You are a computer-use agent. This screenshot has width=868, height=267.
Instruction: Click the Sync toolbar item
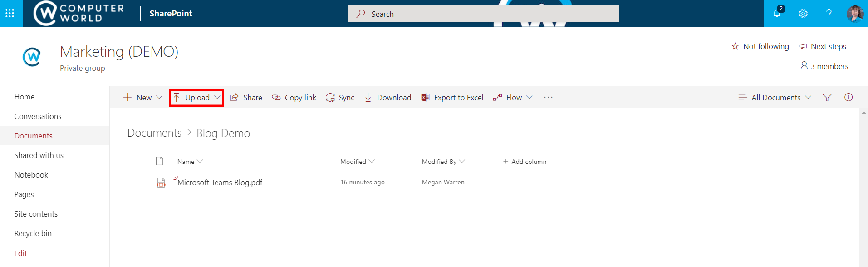tap(340, 98)
